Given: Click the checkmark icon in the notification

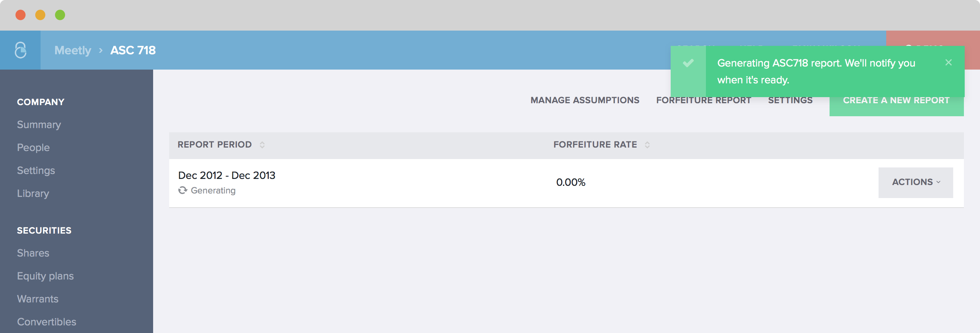Looking at the screenshot, I should click(688, 63).
